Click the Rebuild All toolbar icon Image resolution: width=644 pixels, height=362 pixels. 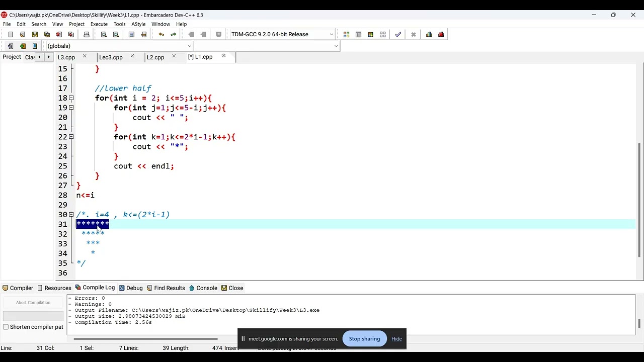coord(382,34)
